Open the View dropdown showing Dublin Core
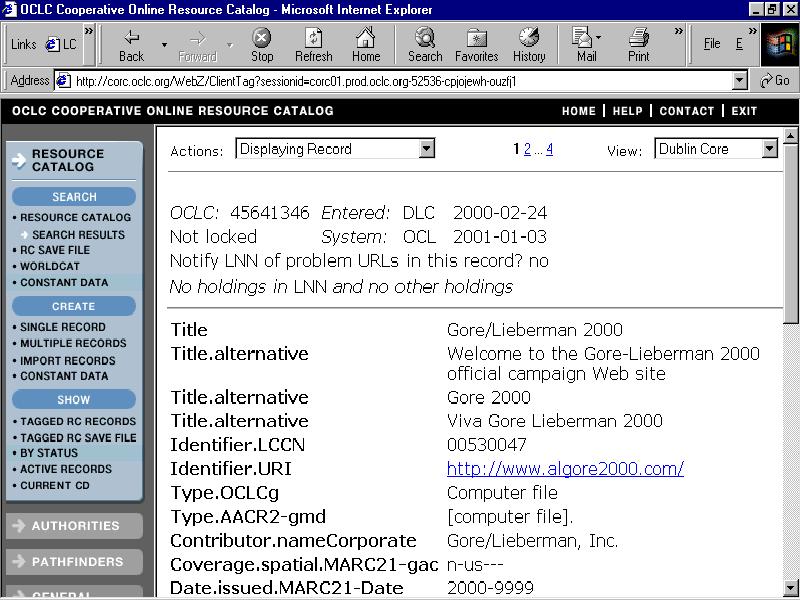This screenshot has width=800, height=600. click(716, 148)
